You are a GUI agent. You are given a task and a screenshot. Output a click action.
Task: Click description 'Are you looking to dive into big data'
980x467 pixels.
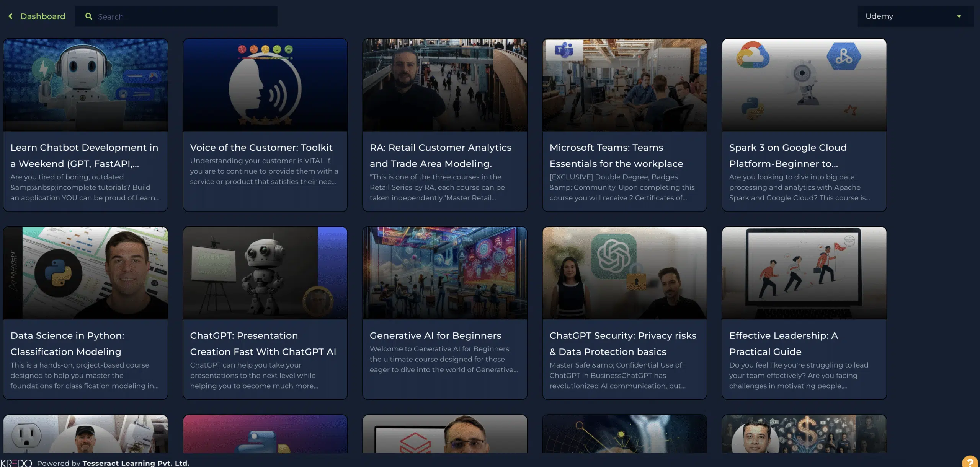[x=800, y=187]
